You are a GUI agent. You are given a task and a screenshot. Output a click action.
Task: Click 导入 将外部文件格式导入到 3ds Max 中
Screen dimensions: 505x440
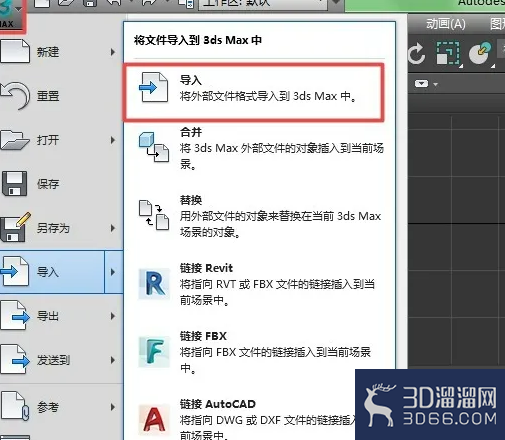[254, 92]
